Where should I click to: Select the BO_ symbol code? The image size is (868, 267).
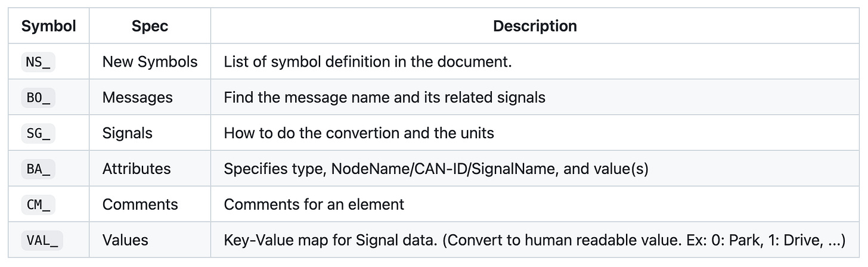(x=38, y=98)
